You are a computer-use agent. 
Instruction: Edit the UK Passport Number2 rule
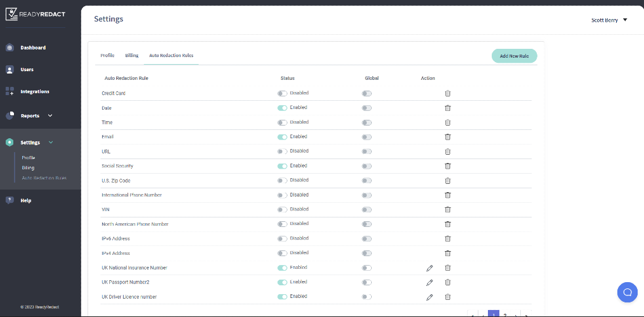point(430,283)
